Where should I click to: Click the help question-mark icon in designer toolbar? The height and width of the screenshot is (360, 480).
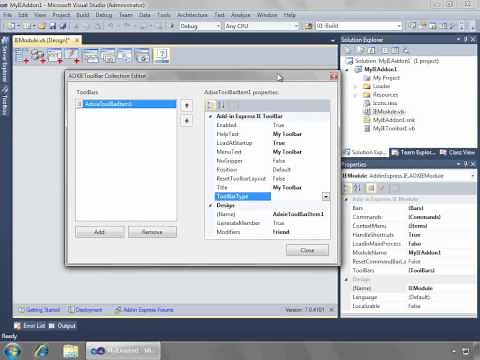[162, 55]
